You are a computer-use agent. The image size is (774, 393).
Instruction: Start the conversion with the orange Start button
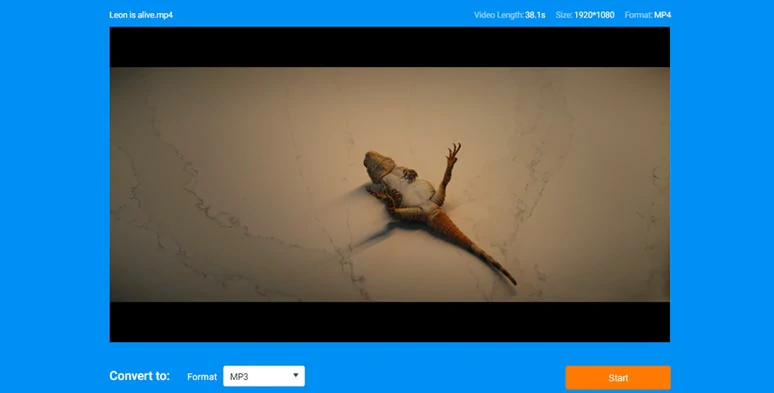tap(618, 378)
